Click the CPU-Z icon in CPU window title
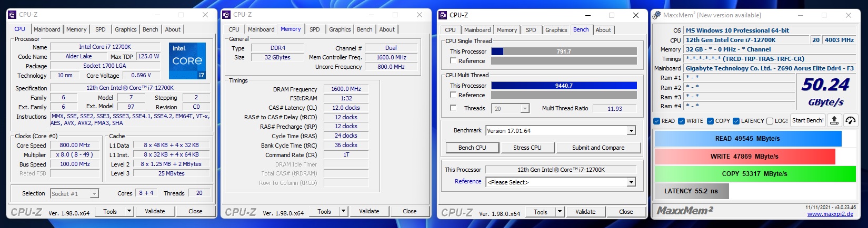The height and width of the screenshot is (228, 868). click(x=12, y=15)
